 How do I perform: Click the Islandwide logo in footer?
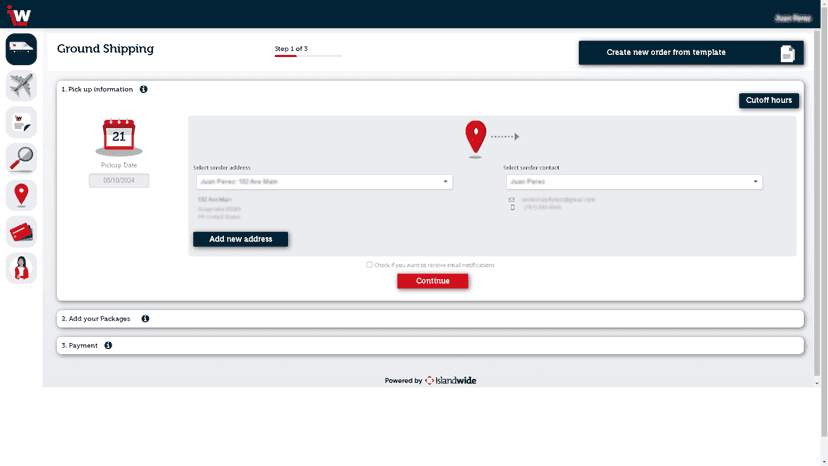(450, 380)
